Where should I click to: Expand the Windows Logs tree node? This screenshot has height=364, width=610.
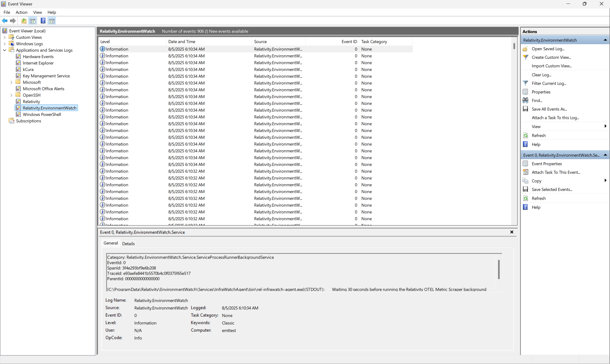[x=5, y=44]
